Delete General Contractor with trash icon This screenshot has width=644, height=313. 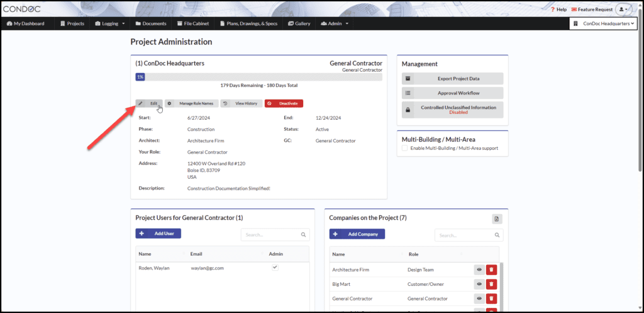492,299
